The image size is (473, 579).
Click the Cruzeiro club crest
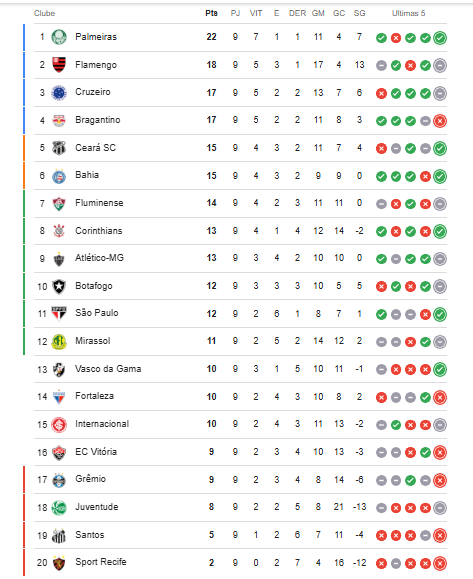pos(59,93)
